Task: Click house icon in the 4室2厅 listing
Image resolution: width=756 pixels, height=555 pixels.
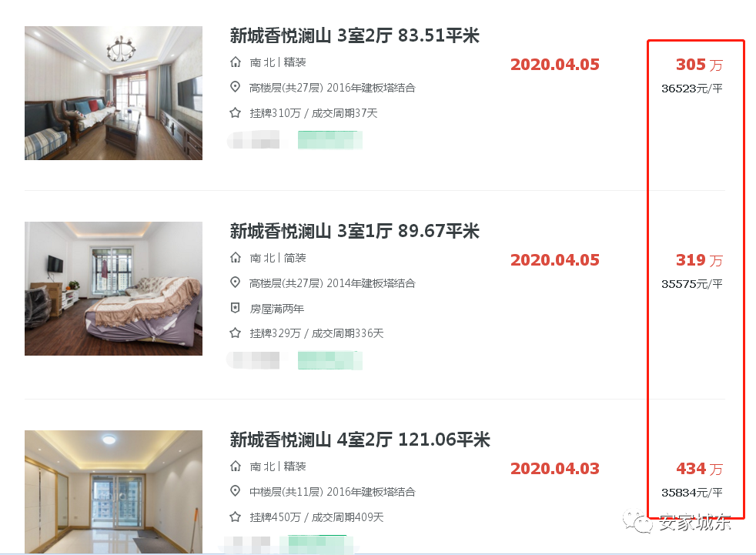Action: [x=236, y=466]
